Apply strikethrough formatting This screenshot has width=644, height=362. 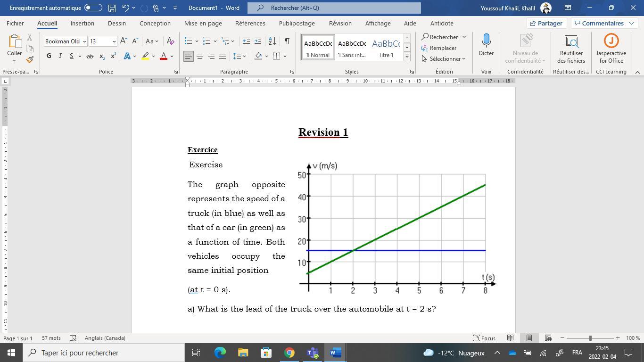90,56
